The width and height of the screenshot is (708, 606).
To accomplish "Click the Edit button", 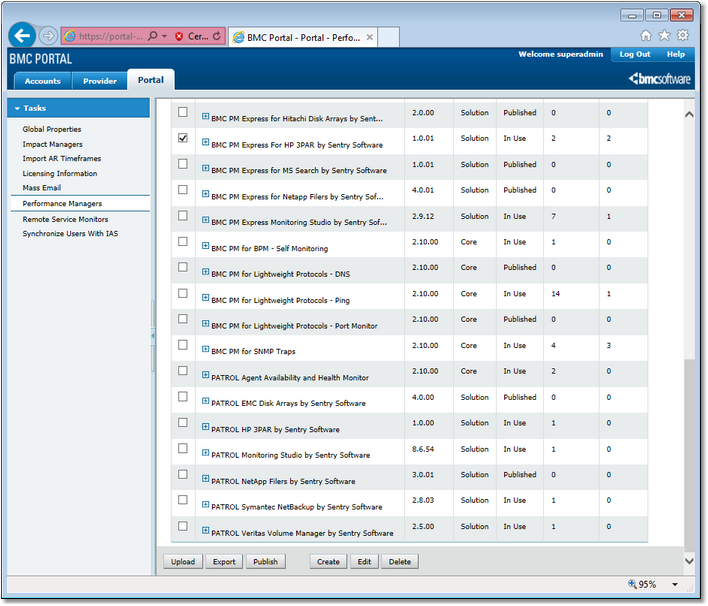I will 364,562.
